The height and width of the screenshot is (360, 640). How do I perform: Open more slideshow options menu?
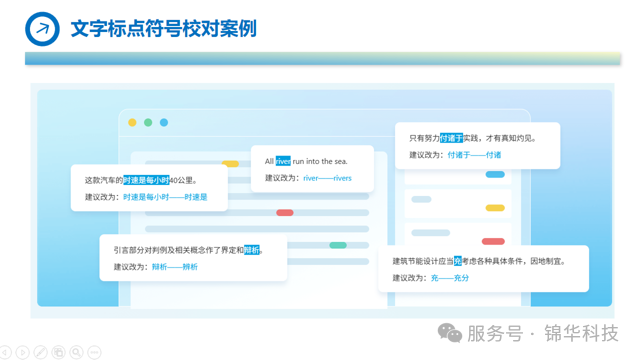point(94,352)
